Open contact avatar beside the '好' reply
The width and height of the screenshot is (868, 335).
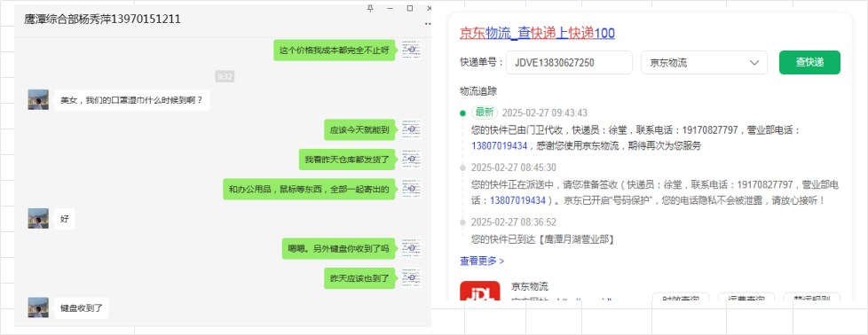pyautogui.click(x=38, y=218)
